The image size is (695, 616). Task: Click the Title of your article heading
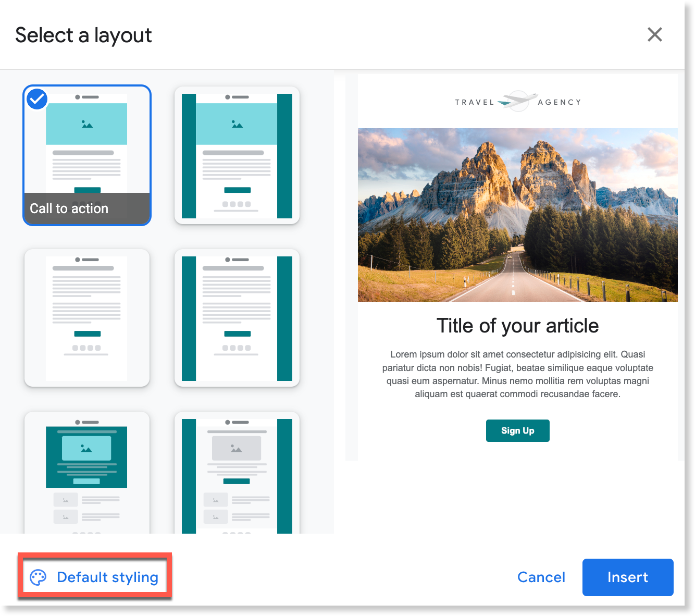[517, 325]
